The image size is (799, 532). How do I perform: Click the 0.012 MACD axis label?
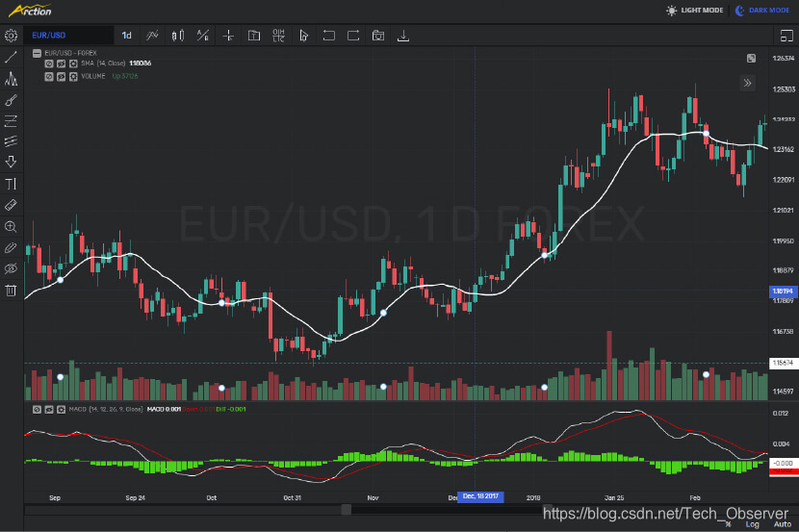tap(781, 414)
